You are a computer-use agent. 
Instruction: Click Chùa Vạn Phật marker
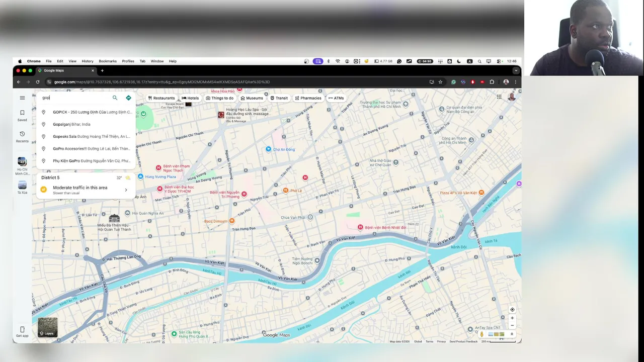tap(310, 217)
